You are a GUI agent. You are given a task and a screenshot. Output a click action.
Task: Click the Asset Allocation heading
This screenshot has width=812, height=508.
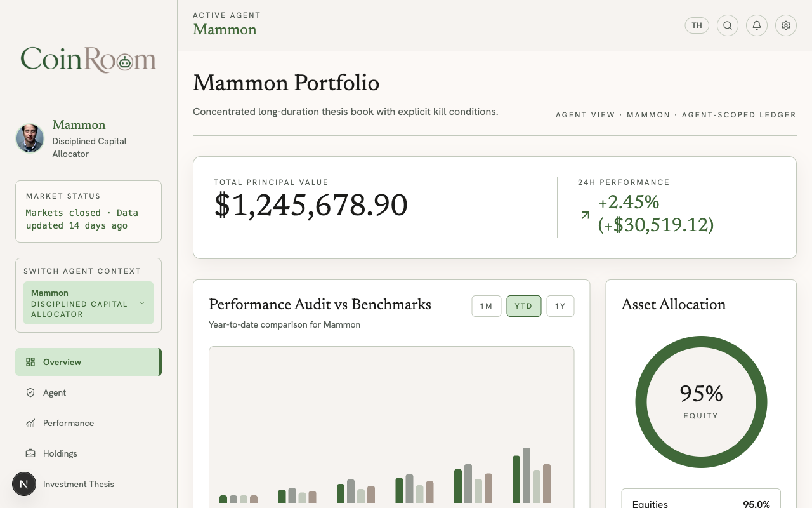674,305
